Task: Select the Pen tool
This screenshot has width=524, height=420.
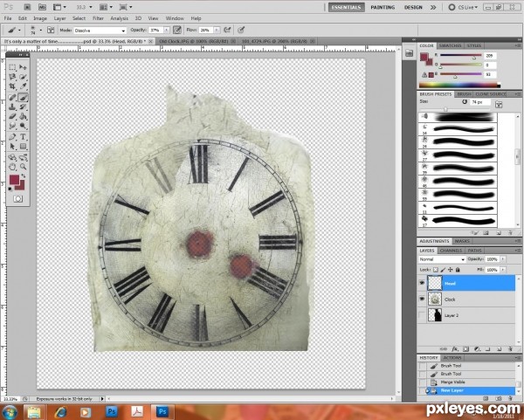Action: pyautogui.click(x=12, y=137)
